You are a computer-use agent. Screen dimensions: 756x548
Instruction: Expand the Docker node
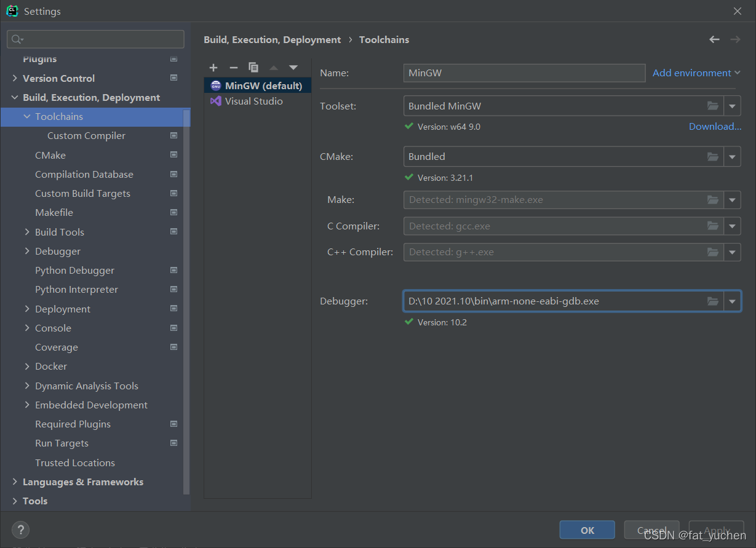point(27,366)
